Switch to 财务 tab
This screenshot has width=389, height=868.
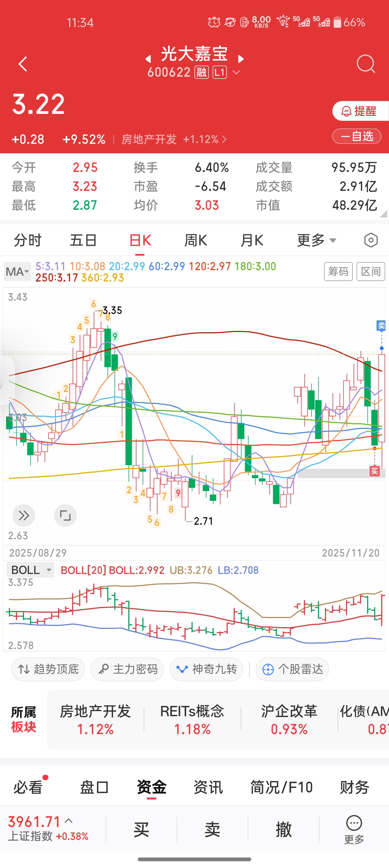pos(354,788)
